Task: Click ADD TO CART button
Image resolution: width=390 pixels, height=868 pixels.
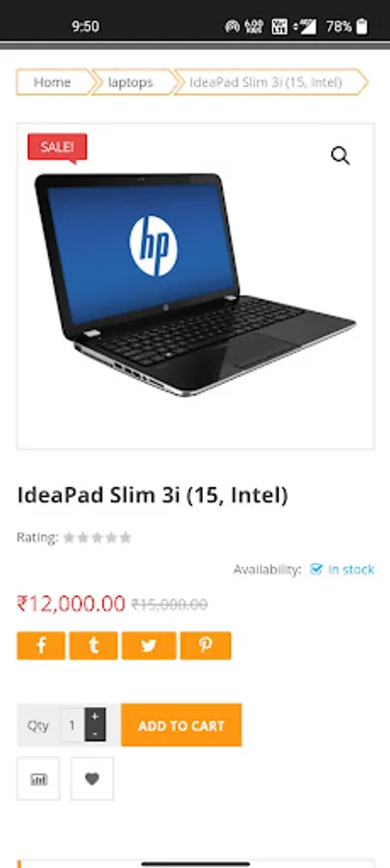Action: (x=181, y=725)
